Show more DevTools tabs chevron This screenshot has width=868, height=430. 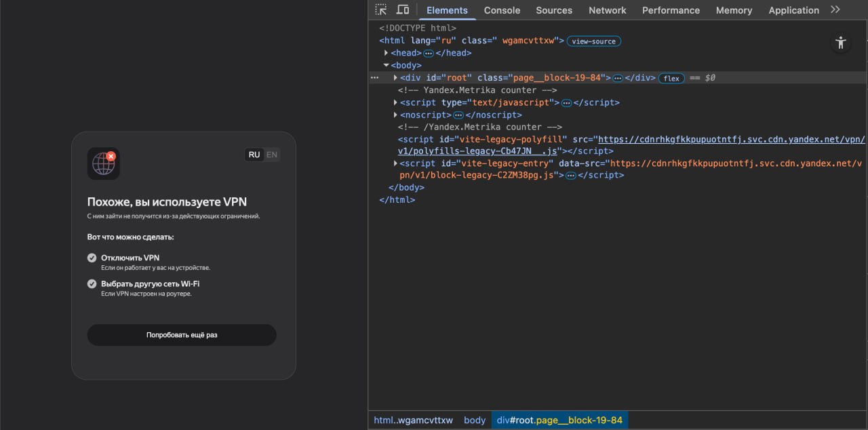click(835, 9)
